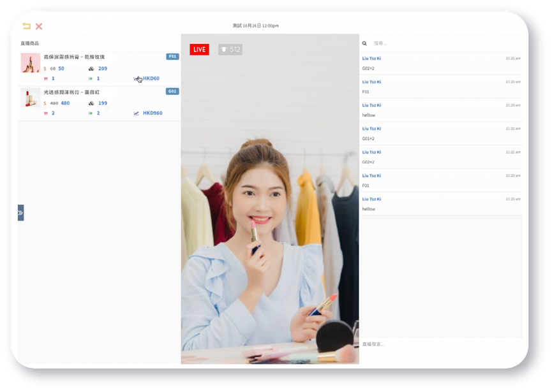Focus the comment search field
The height and width of the screenshot is (392, 552).
[440, 43]
